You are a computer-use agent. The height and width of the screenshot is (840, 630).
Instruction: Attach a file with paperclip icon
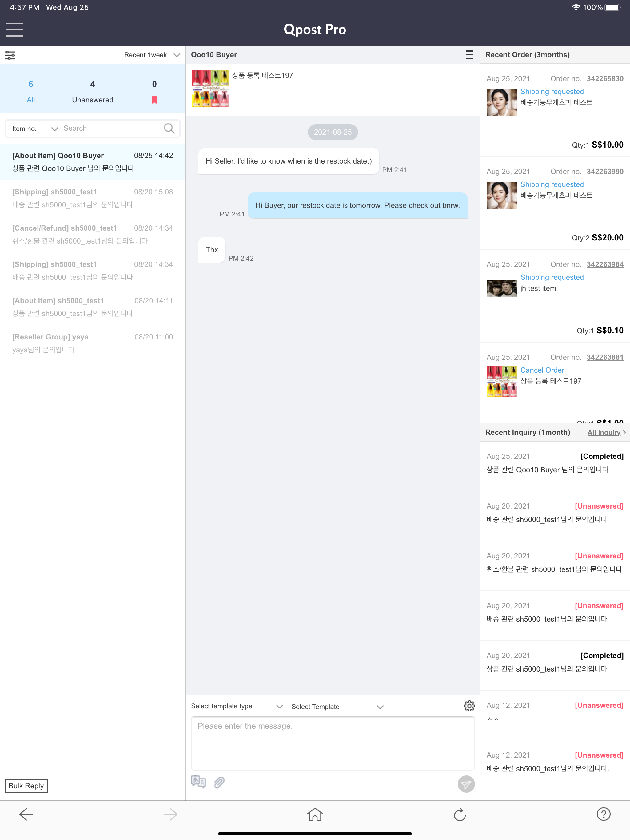coord(219,782)
